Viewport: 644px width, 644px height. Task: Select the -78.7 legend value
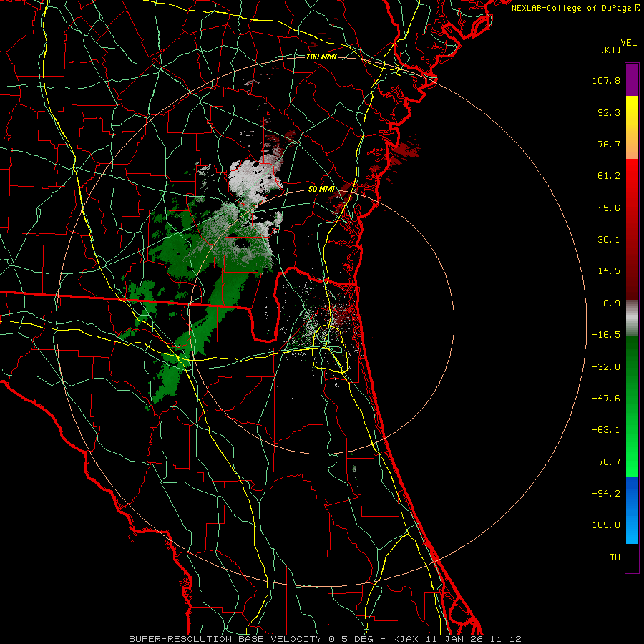click(x=606, y=462)
